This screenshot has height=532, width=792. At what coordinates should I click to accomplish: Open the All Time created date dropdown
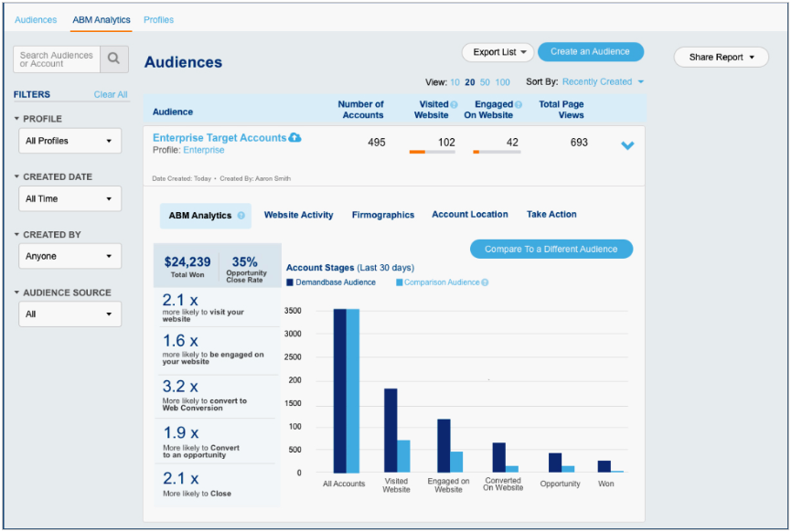70,198
